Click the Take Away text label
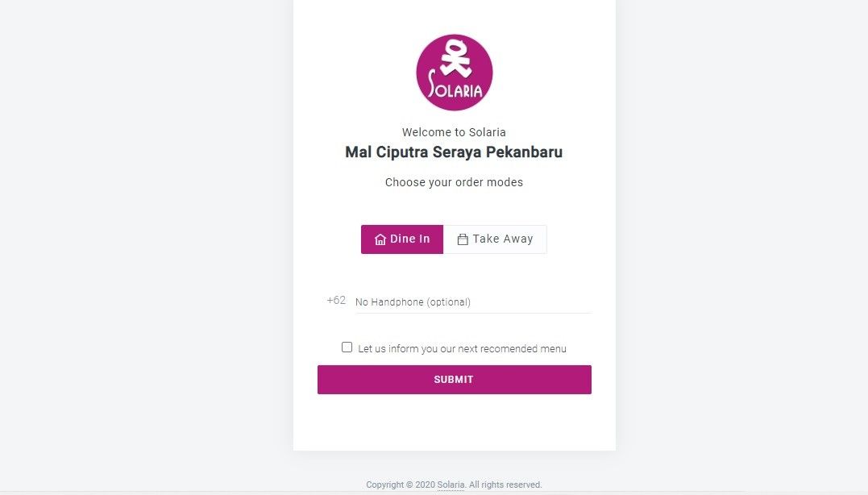Image resolution: width=868 pixels, height=495 pixels. coord(503,239)
